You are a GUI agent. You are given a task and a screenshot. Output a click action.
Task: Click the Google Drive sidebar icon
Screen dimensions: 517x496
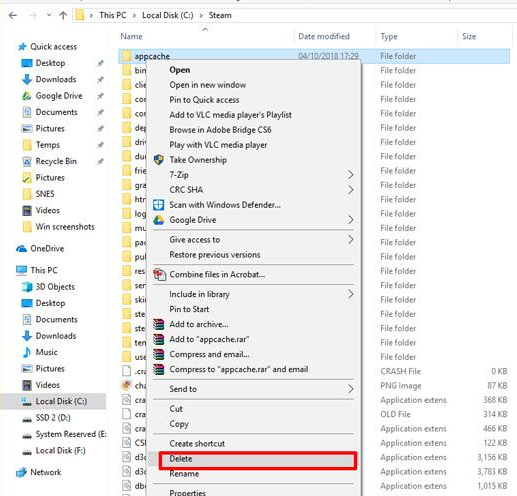click(x=27, y=96)
